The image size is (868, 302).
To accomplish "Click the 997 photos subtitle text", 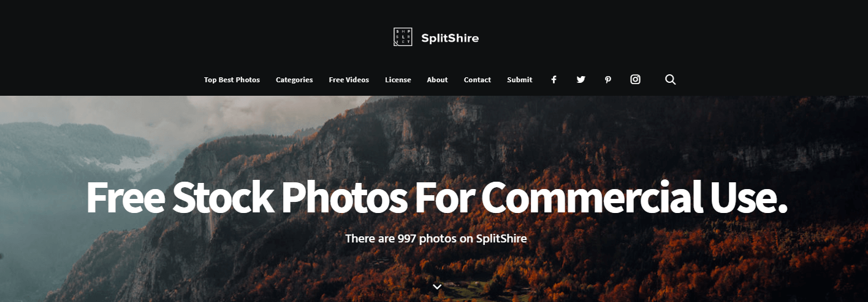I will point(436,238).
